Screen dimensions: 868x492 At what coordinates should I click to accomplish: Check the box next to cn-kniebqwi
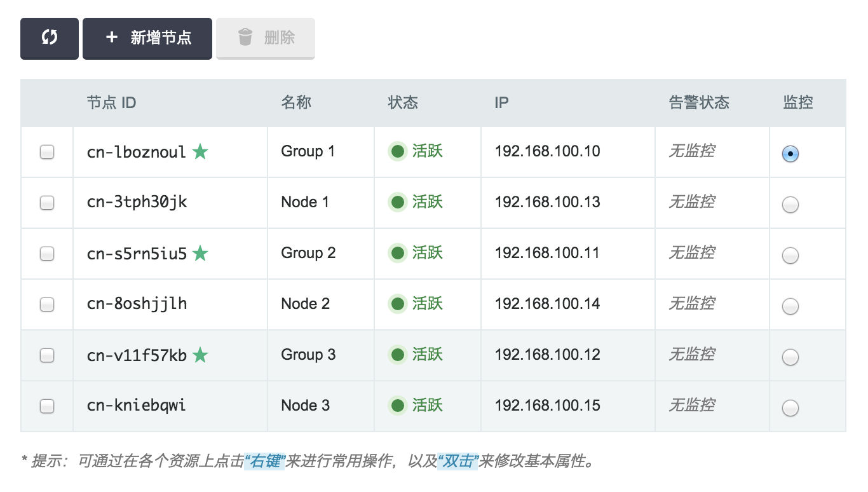(x=47, y=406)
